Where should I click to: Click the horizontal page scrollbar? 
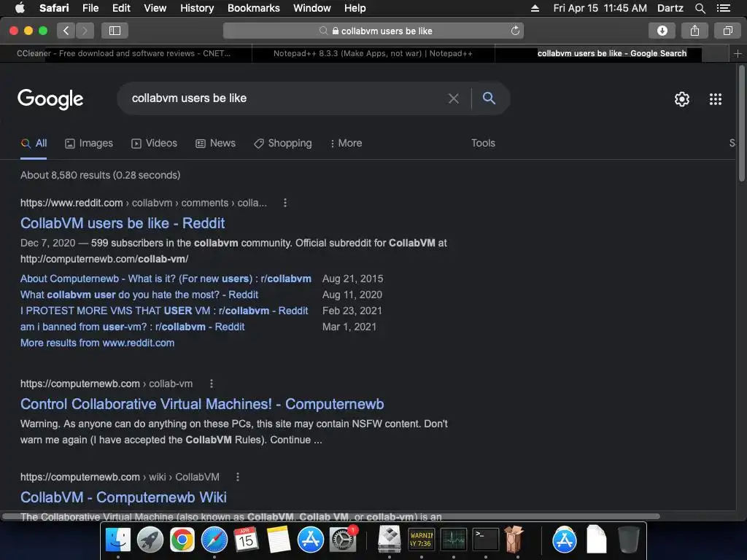pos(332,516)
